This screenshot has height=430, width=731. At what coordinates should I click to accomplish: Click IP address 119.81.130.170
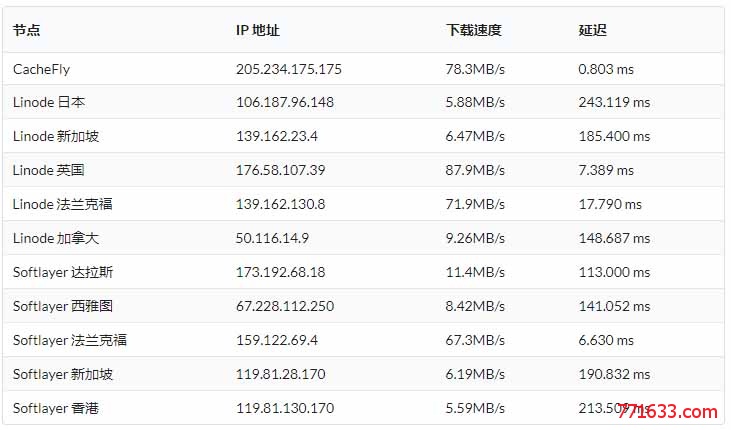tap(285, 409)
